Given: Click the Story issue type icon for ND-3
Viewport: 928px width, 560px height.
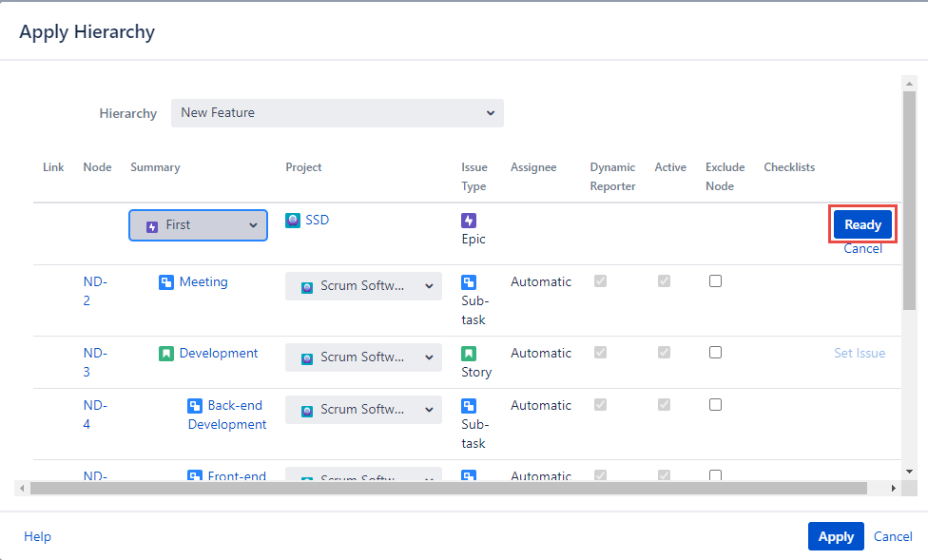Looking at the screenshot, I should click(469, 354).
